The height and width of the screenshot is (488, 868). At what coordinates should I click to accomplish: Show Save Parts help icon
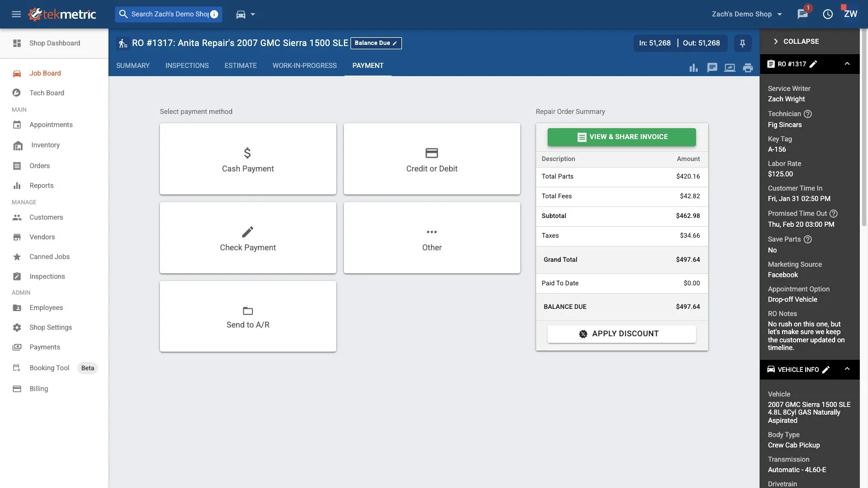(x=808, y=239)
